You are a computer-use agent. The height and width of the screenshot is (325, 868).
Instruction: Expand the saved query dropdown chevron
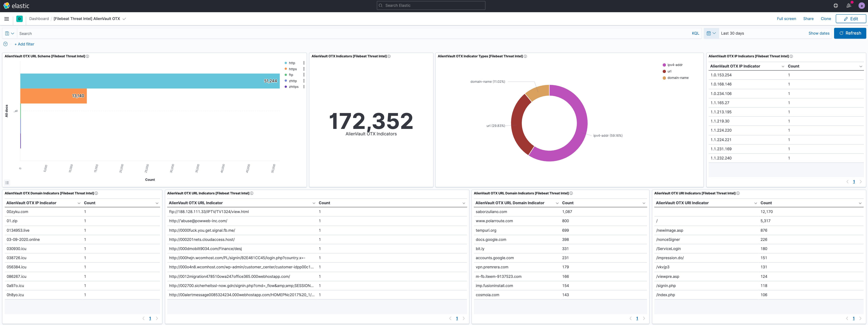(13, 33)
